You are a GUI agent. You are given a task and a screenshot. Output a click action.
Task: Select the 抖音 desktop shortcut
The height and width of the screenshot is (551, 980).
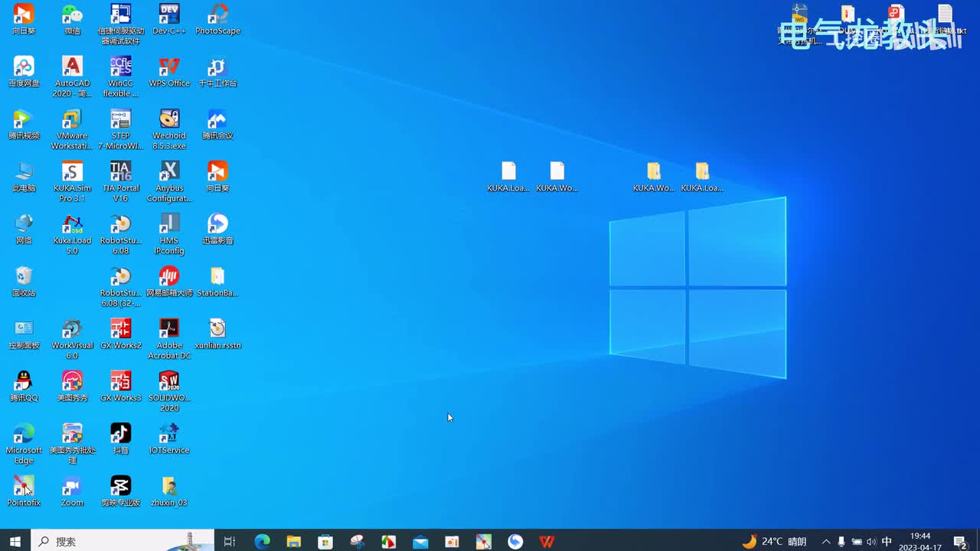[x=120, y=439]
